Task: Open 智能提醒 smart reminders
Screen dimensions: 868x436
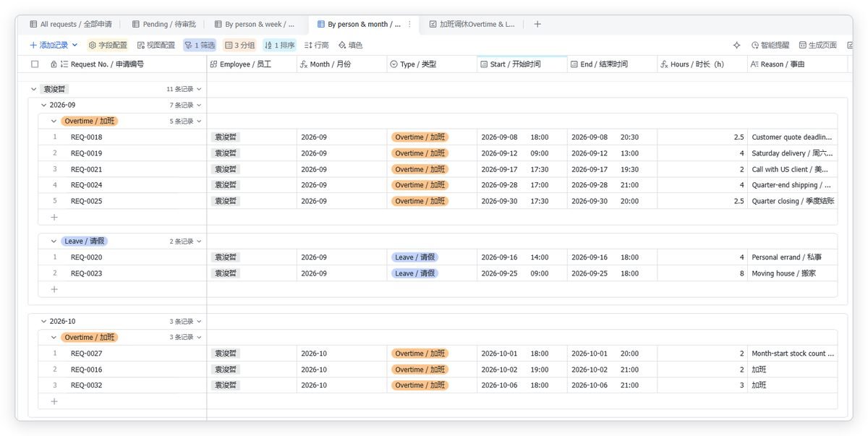Action: (770, 45)
